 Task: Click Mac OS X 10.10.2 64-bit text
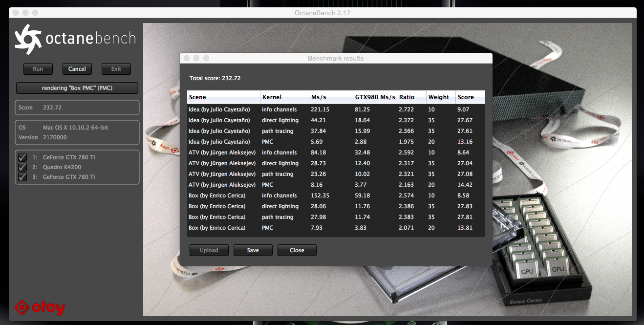pyautogui.click(x=76, y=128)
